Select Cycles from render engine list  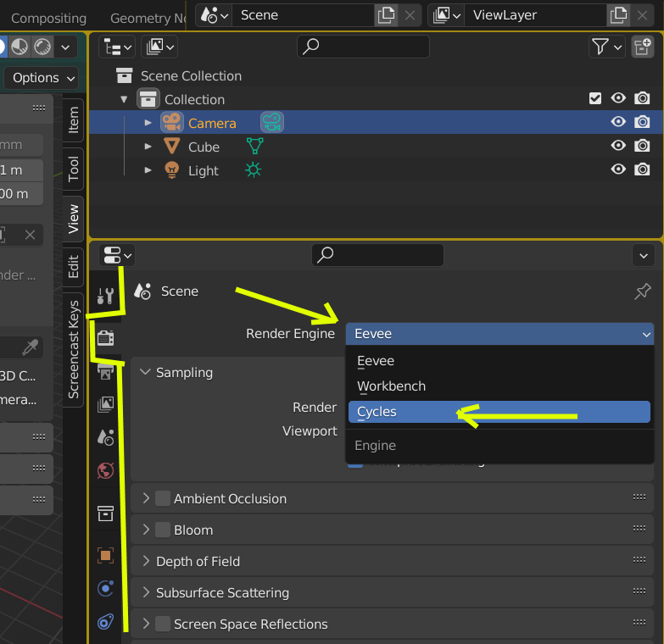(x=499, y=412)
